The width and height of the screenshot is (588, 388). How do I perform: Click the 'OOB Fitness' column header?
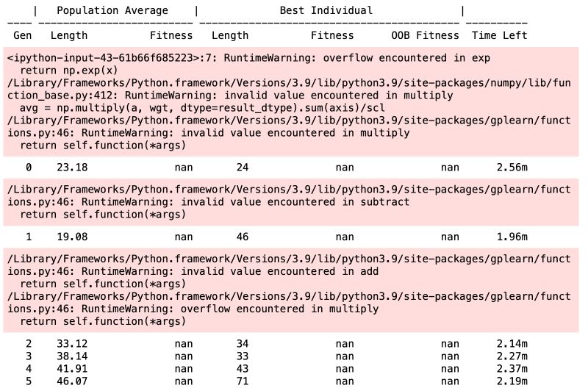[x=425, y=35]
